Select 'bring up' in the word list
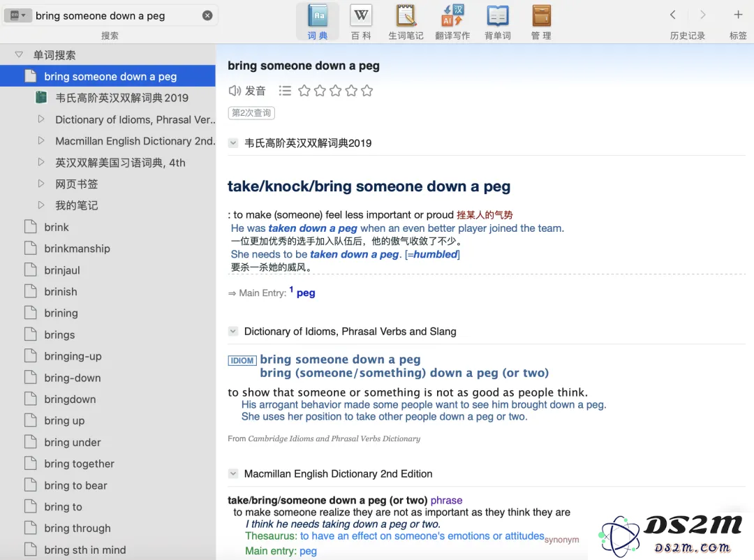Screen dimensions: 754x560 point(108,420)
